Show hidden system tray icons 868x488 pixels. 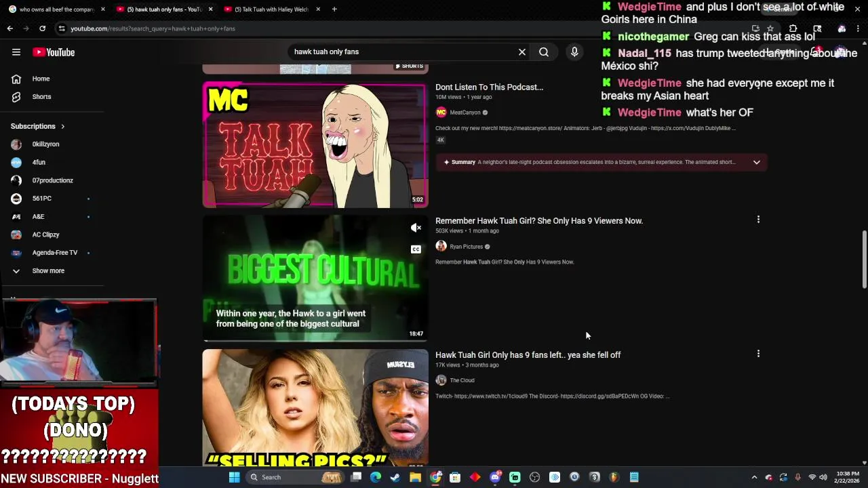click(754, 477)
